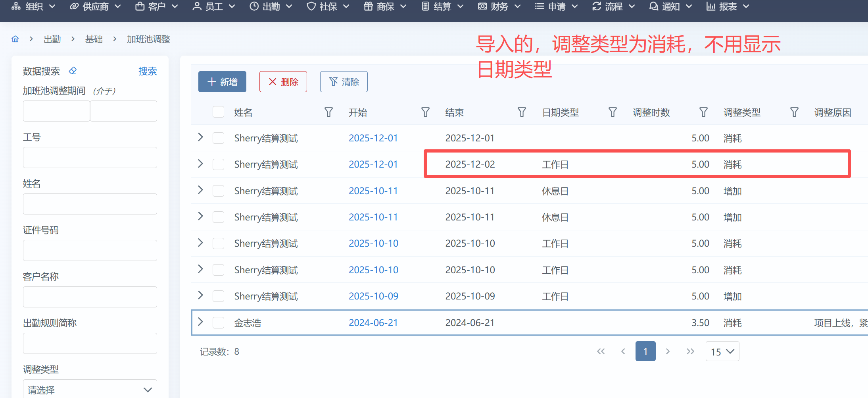Click the home icon in breadcrumb
Screen dimensions: 868x398
15,39
